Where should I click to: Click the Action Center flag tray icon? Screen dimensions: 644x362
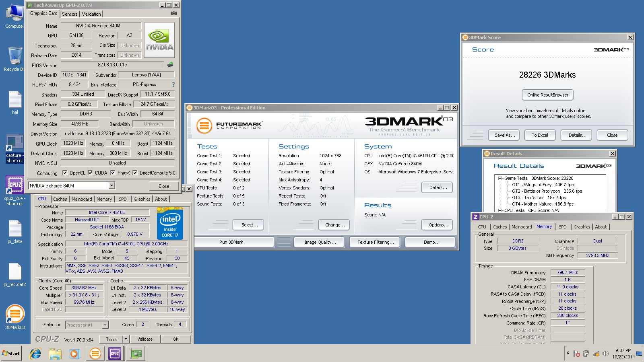[x=577, y=354]
